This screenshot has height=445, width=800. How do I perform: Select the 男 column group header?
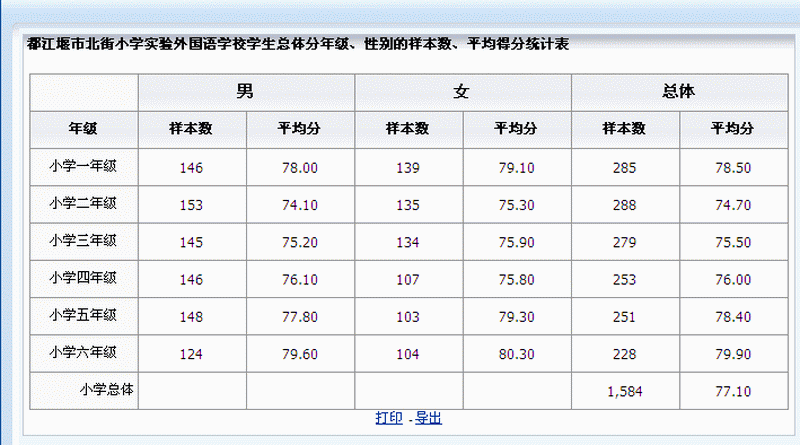[x=245, y=91]
